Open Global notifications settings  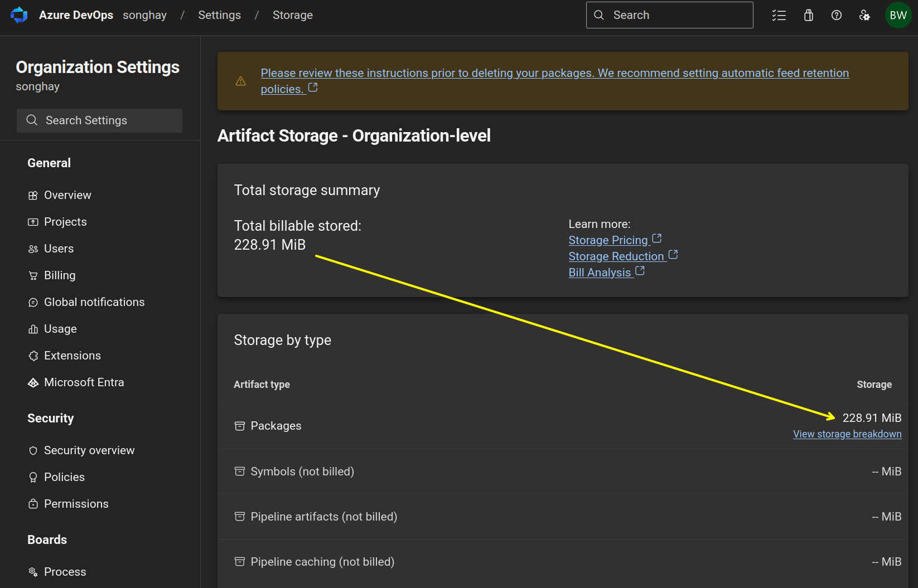pyautogui.click(x=94, y=302)
